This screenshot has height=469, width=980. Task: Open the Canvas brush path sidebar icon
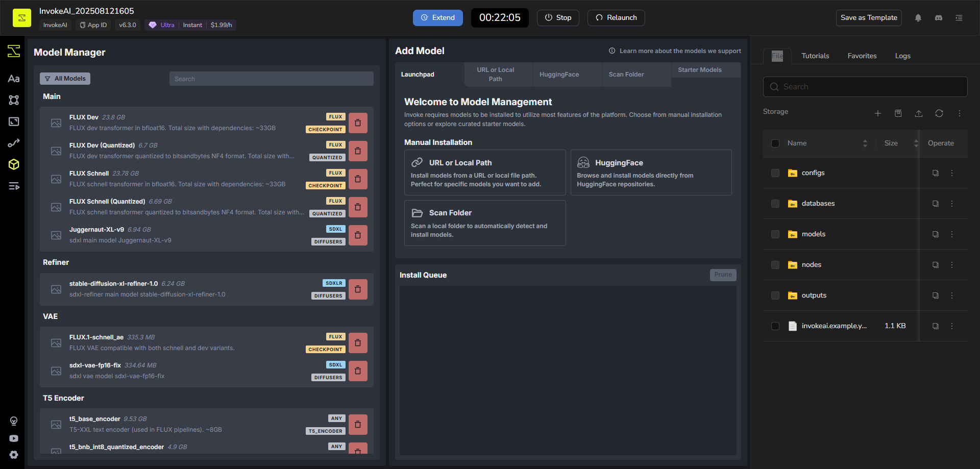click(14, 143)
